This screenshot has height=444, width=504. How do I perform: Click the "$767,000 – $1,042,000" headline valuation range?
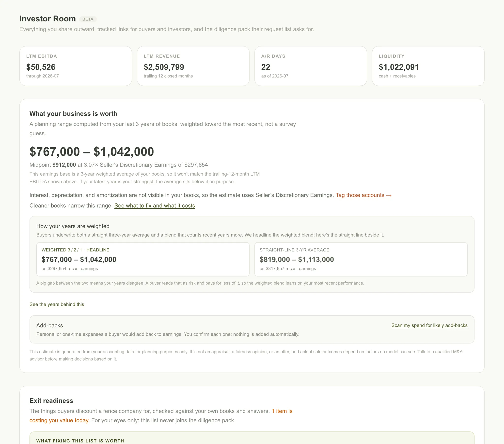92,152
